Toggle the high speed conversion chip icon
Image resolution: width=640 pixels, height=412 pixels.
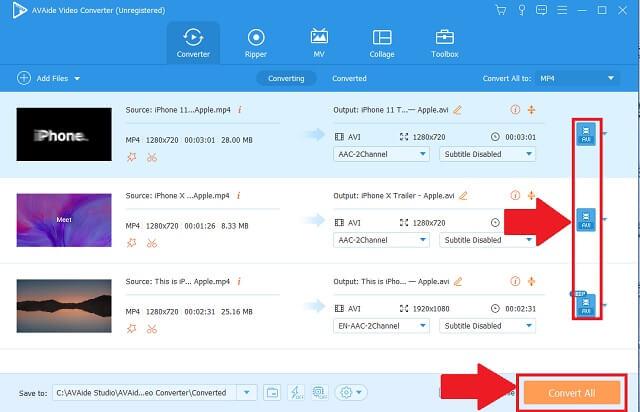pyautogui.click(x=320, y=393)
